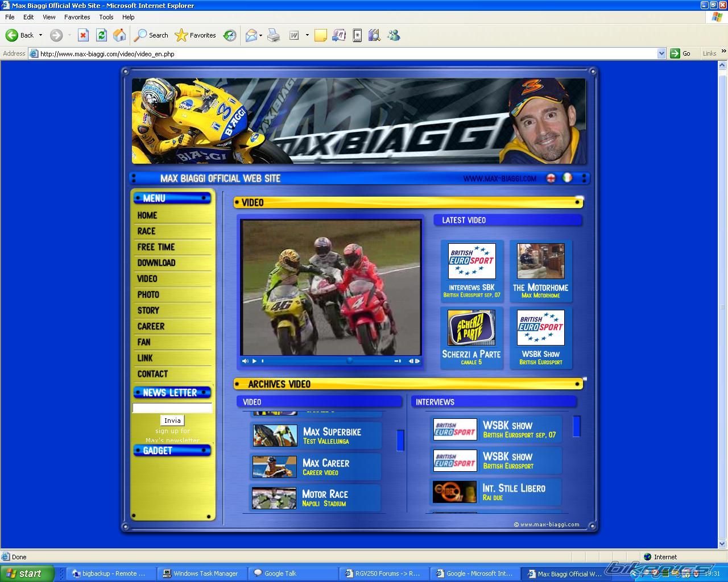The image size is (728, 582).
Task: Open the View menu
Action: 49,17
